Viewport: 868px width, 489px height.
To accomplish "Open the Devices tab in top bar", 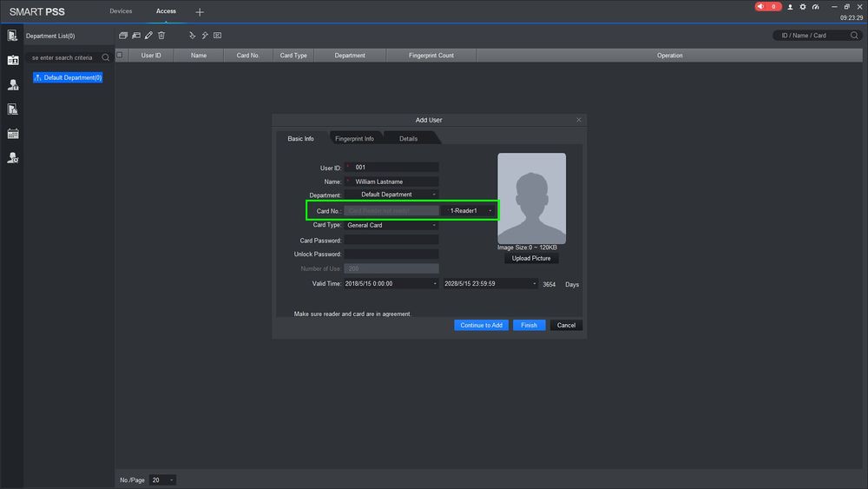I will point(121,11).
